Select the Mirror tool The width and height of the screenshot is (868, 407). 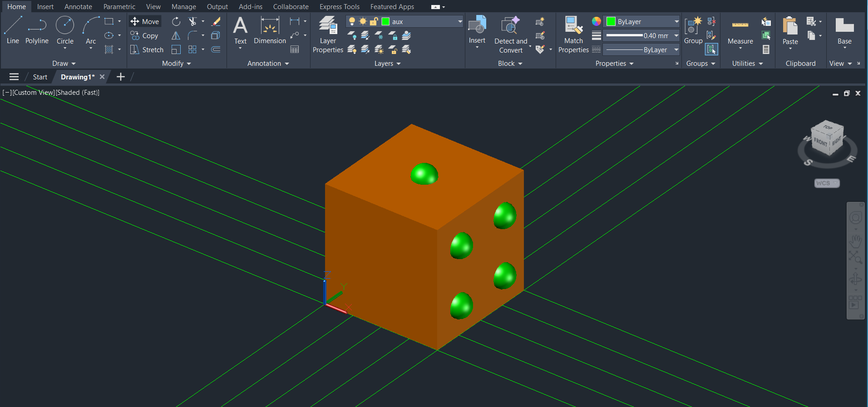pos(176,35)
